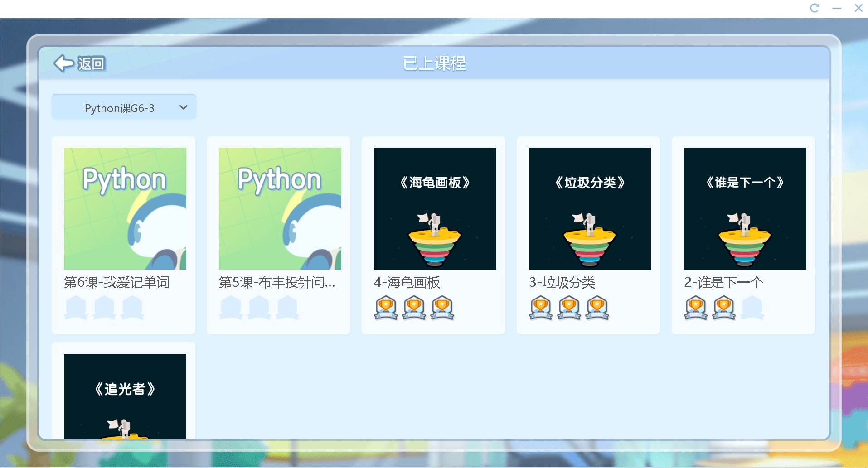Click the lesson title 第6课-我爱记单词
The height and width of the screenshot is (468, 868).
(117, 282)
